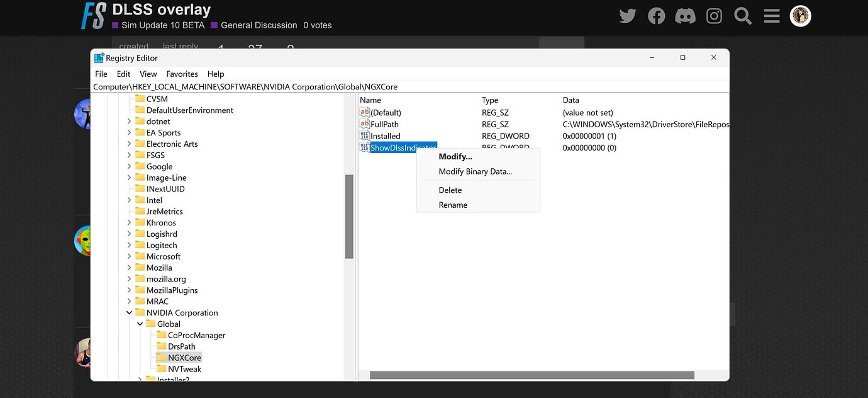The image size is (868, 398).
Task: Open the General Discussion category link
Action: coord(258,25)
